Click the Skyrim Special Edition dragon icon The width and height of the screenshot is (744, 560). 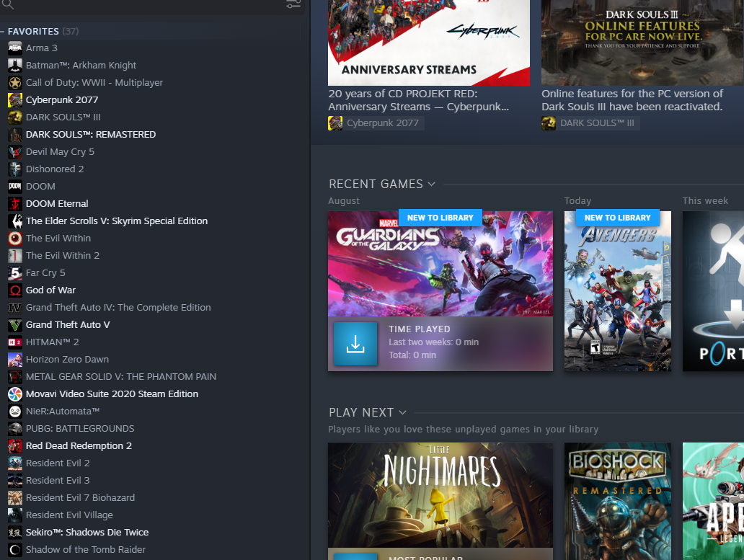14,221
